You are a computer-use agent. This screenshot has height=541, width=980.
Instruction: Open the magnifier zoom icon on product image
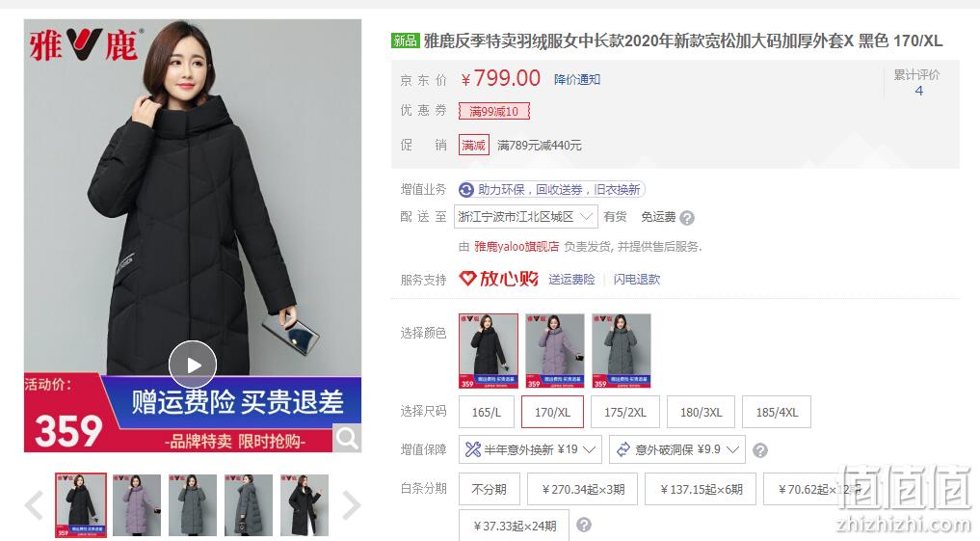click(346, 439)
